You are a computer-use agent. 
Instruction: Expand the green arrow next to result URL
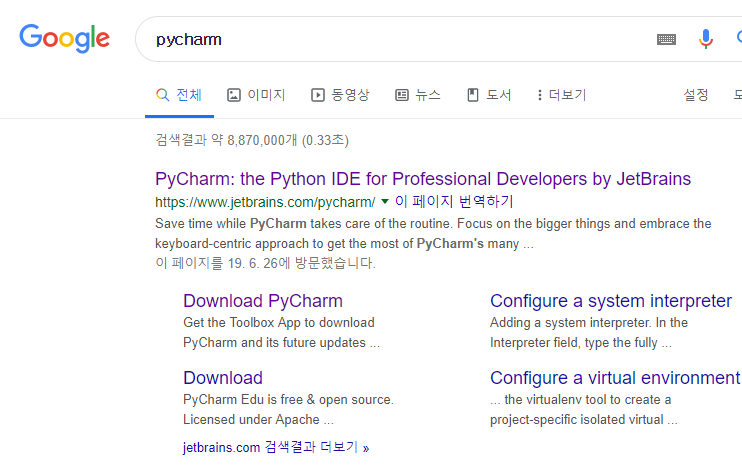tap(385, 202)
